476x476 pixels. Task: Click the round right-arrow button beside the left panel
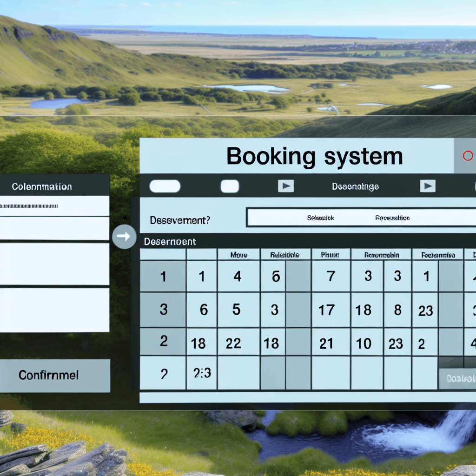pos(124,237)
